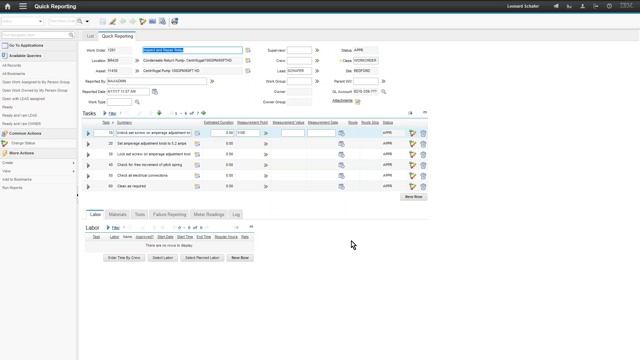
Task: Click the print icon in the toolbar
Action: [x=174, y=21]
